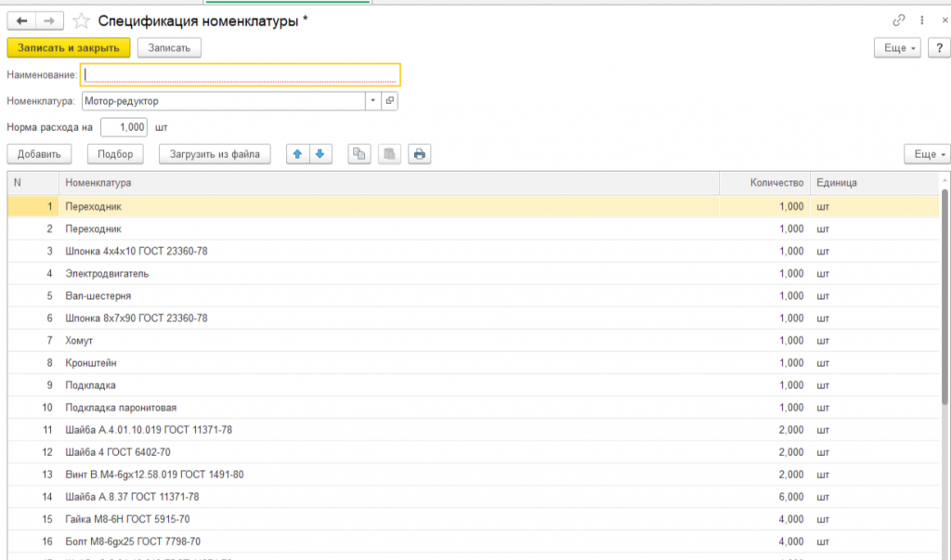Sort by the Номенклатура column header

tap(388, 183)
